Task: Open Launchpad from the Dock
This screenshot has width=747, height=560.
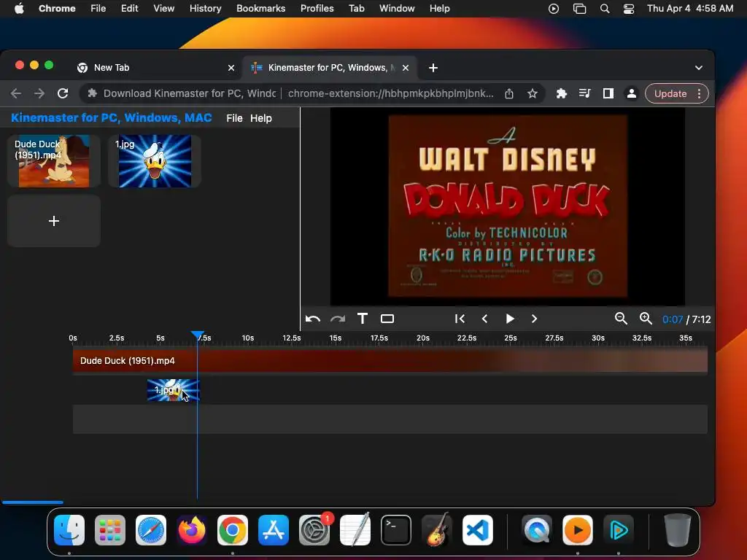Action: (110, 530)
